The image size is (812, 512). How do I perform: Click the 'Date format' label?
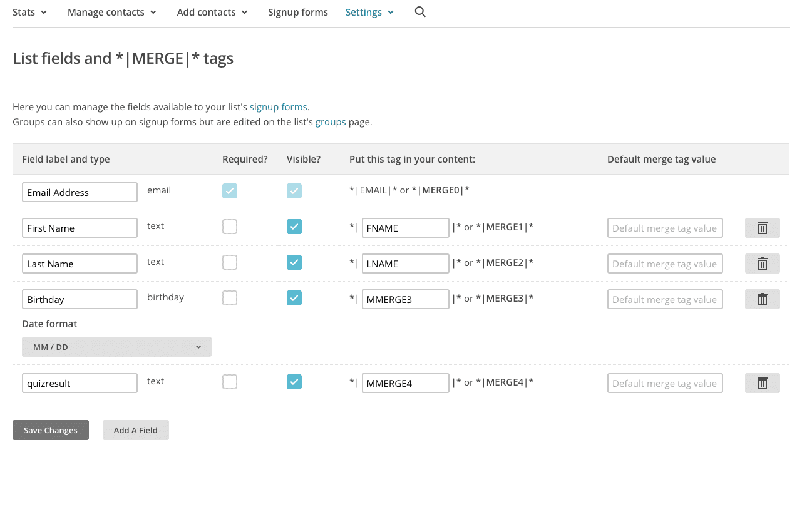49,324
